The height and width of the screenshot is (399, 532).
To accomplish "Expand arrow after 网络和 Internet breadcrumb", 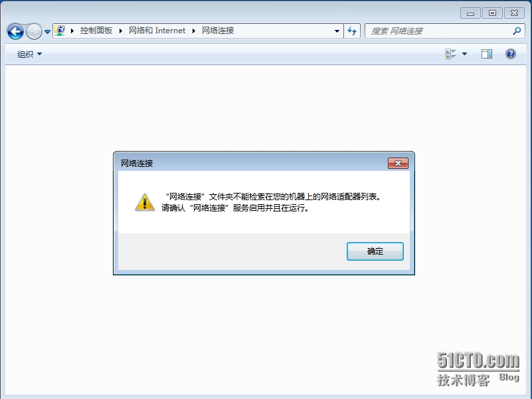I will (194, 31).
